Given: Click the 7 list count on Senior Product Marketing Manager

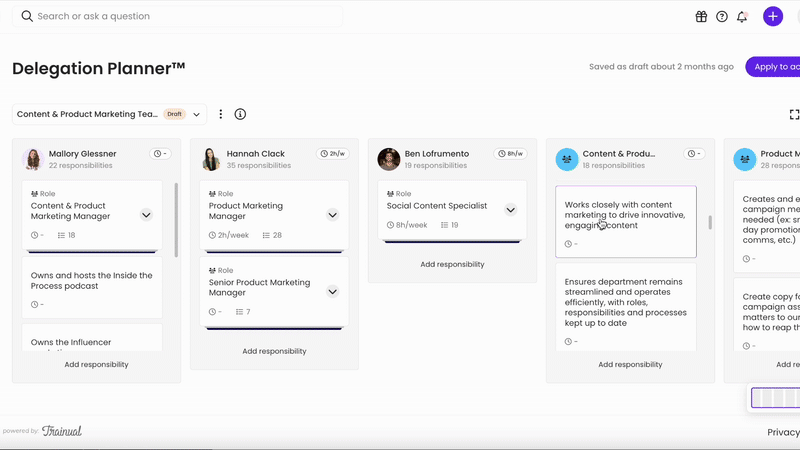Looking at the screenshot, I should 243,312.
